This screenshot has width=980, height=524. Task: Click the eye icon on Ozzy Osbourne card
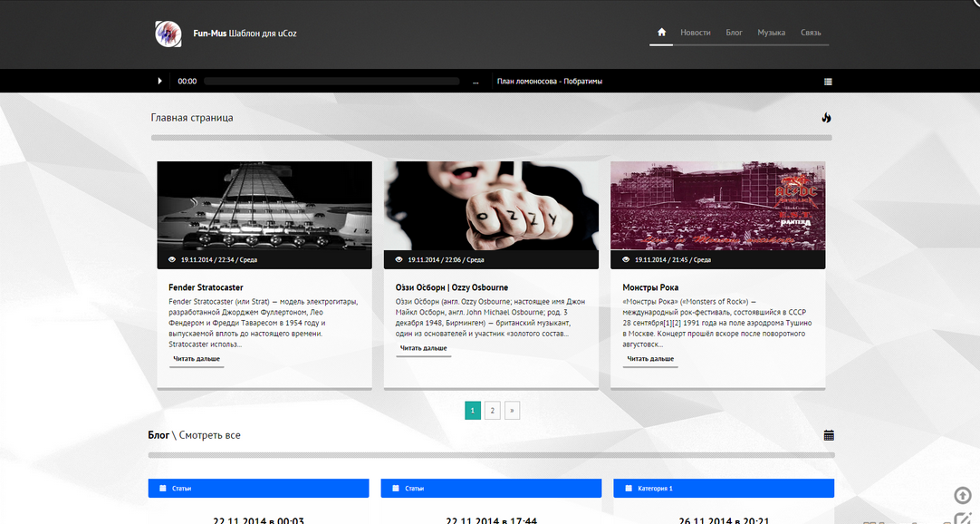coord(399,259)
